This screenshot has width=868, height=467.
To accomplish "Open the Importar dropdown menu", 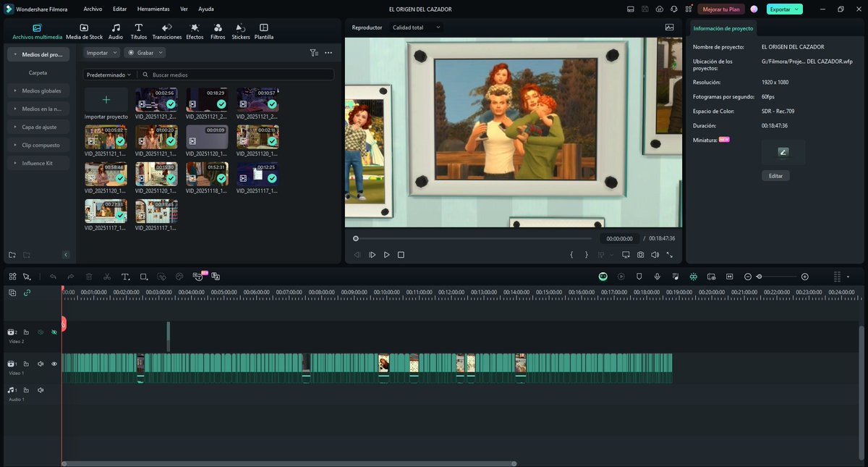I will click(101, 52).
